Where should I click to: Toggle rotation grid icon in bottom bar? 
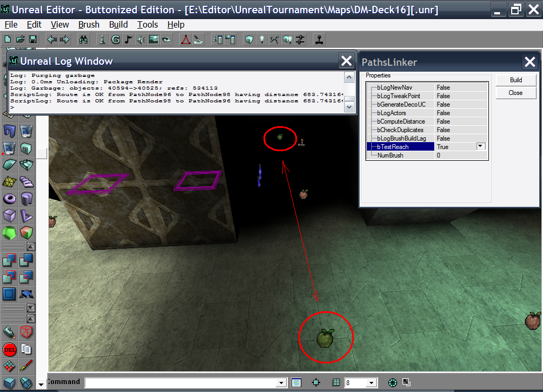[393, 382]
